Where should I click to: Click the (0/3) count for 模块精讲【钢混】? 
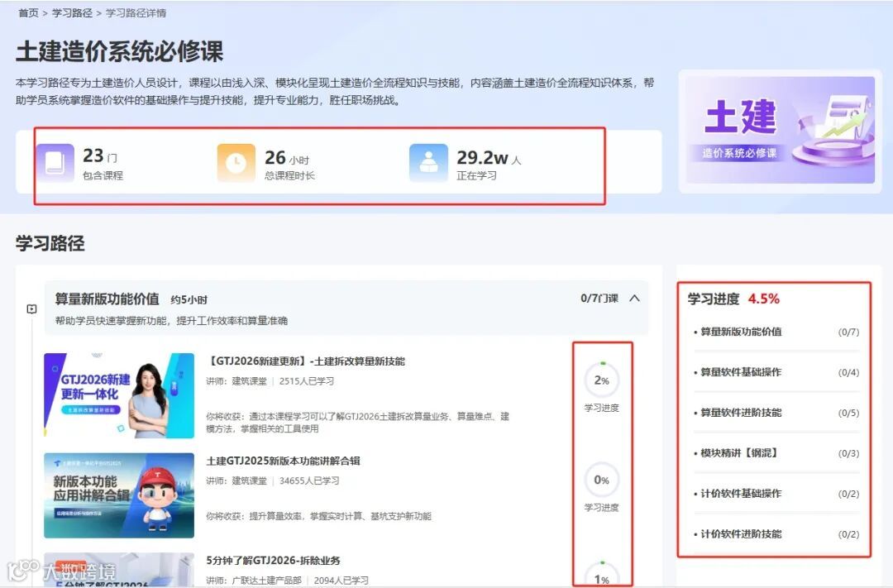point(848,453)
